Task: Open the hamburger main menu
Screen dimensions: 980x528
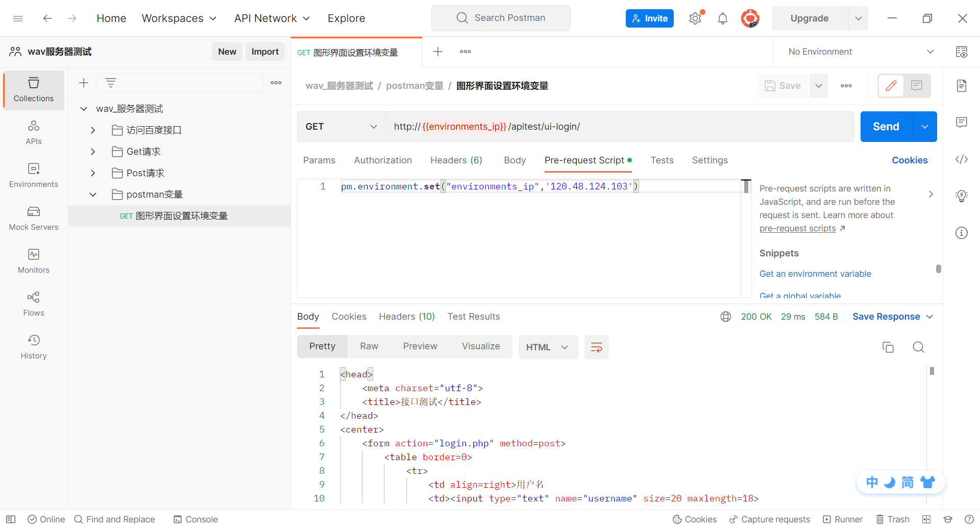Action: pyautogui.click(x=18, y=18)
